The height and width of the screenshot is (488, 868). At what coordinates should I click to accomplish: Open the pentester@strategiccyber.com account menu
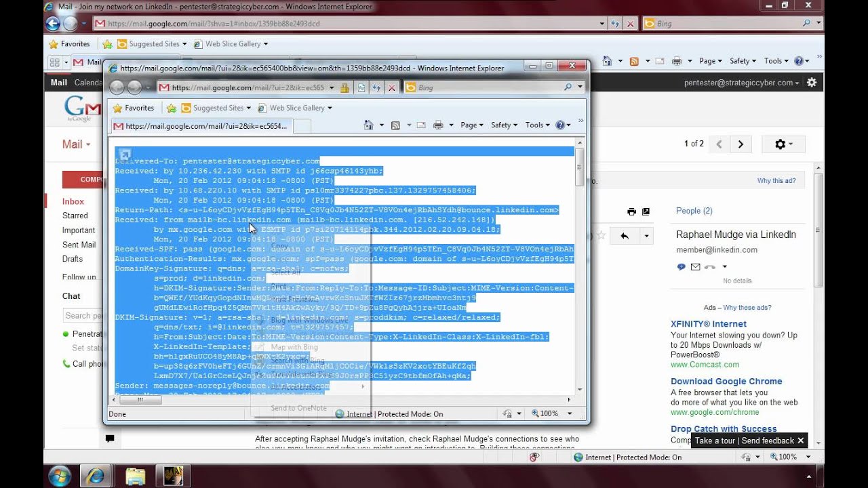point(741,83)
